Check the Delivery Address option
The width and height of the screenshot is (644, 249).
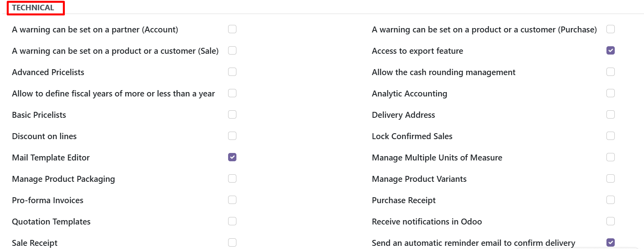click(x=610, y=115)
